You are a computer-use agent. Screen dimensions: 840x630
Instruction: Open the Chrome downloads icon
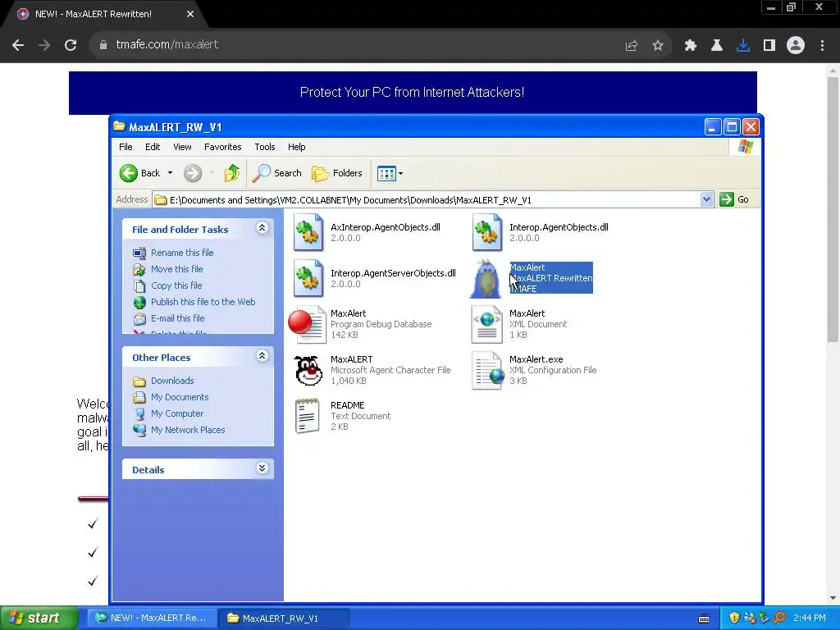743,46
